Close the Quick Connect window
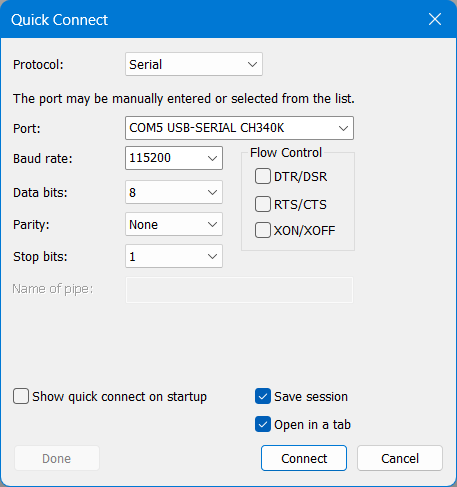The image size is (457, 487). [x=435, y=19]
